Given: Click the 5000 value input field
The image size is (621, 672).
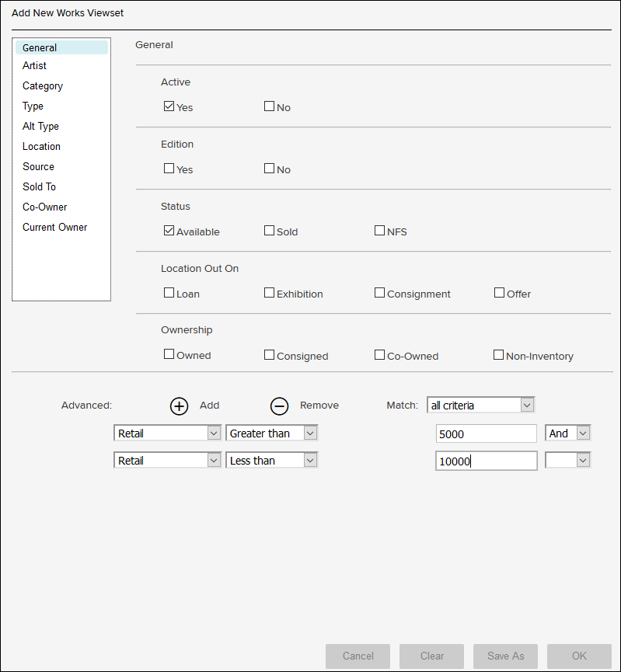Looking at the screenshot, I should [486, 433].
